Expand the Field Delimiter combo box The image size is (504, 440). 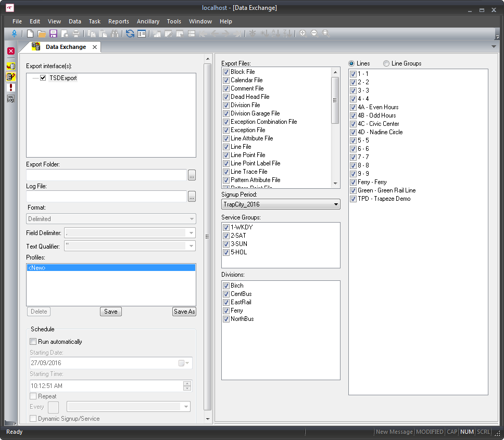coord(192,232)
